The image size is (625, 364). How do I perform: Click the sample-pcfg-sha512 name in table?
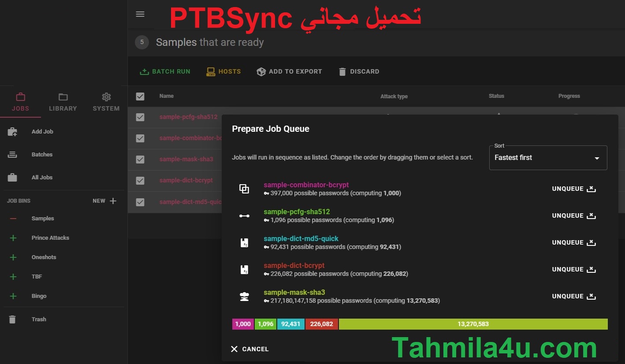tap(188, 117)
